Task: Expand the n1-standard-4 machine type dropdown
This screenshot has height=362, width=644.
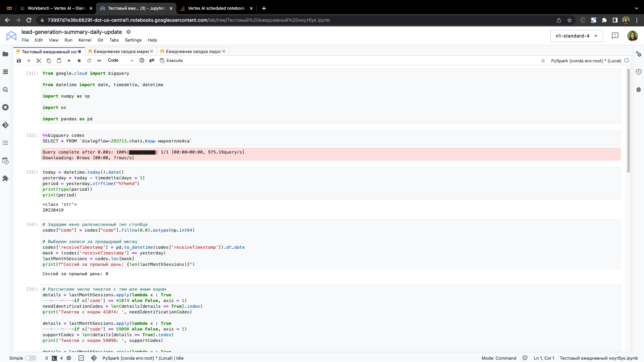Action: pos(576,36)
